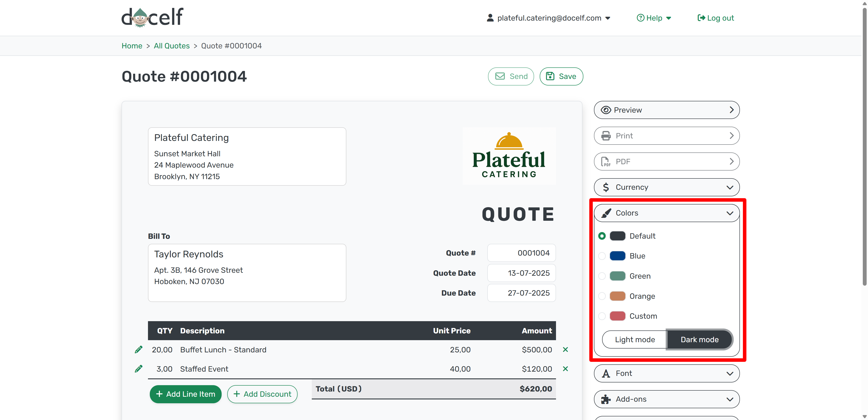Viewport: 868px width, 420px height.
Task: Click the dollar sign Currency icon
Action: [606, 187]
